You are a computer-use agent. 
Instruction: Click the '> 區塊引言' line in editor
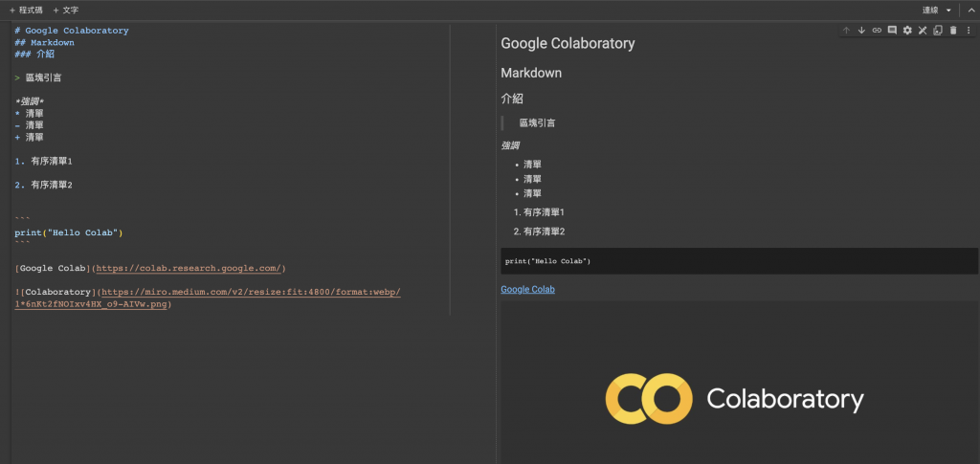click(x=38, y=78)
